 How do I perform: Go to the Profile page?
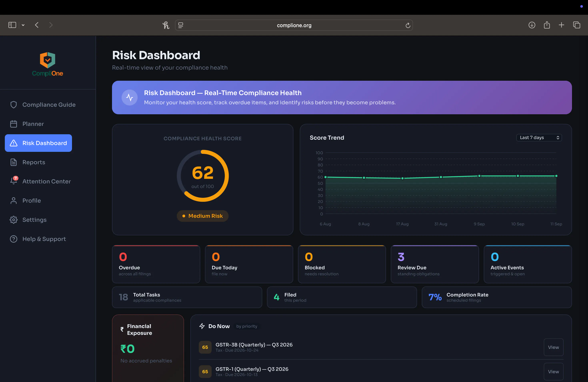point(25,201)
